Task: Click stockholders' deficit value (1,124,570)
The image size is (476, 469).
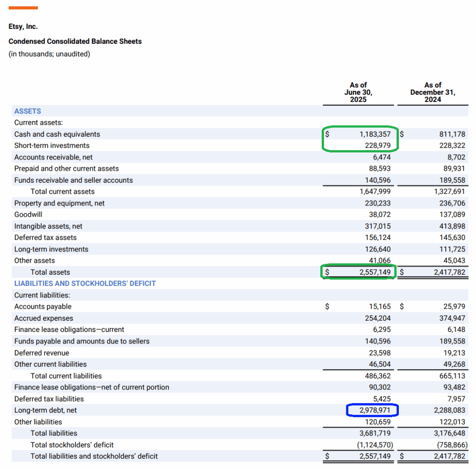Action: [375, 445]
